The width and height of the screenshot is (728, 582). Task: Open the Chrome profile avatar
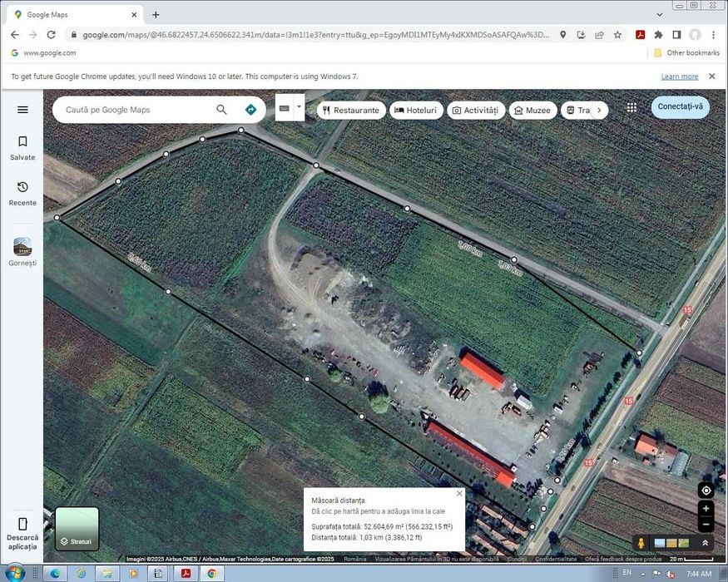[x=695, y=35]
